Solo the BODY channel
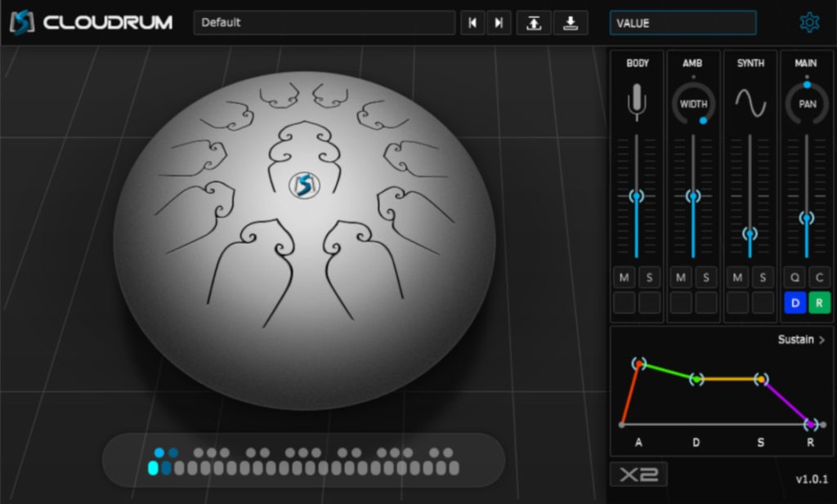 pyautogui.click(x=650, y=278)
